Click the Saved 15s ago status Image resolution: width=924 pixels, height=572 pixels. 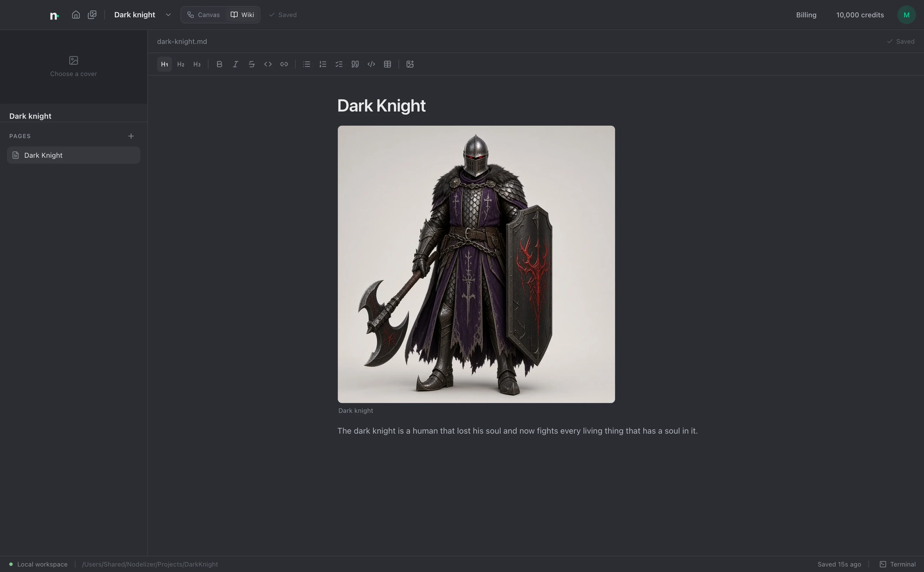point(839,564)
